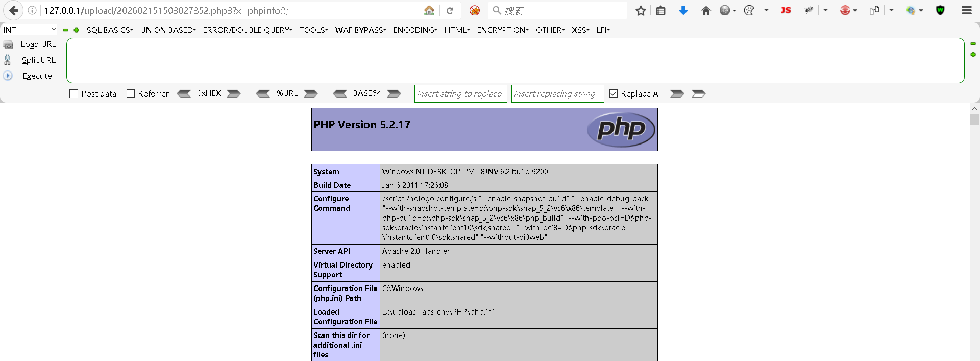Open the browser hamburger menu
This screenshot has height=361, width=980.
[x=967, y=10]
